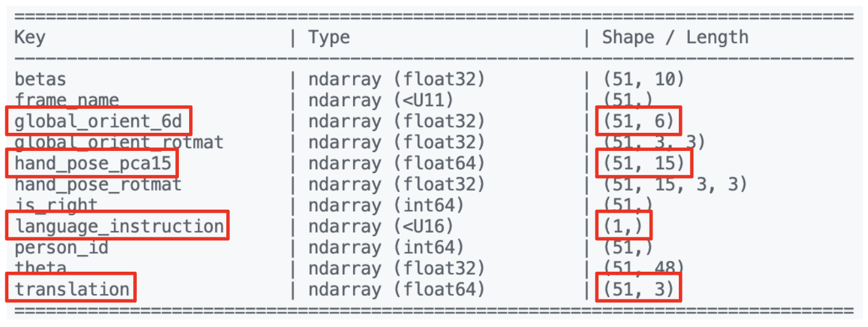Image resolution: width=868 pixels, height=327 pixels.
Task: Click the 'Key' column header
Action: 29,38
